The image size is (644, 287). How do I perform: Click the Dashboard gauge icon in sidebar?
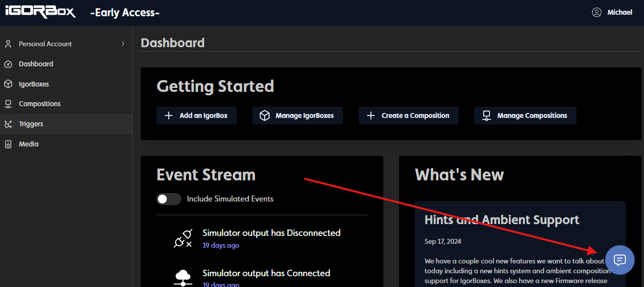coord(8,64)
